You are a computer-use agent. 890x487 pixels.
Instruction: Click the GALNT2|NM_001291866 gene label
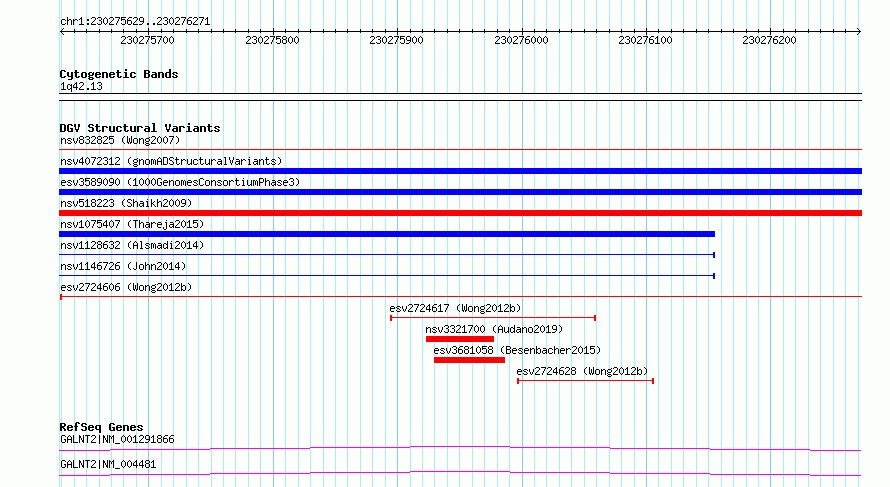(117, 439)
